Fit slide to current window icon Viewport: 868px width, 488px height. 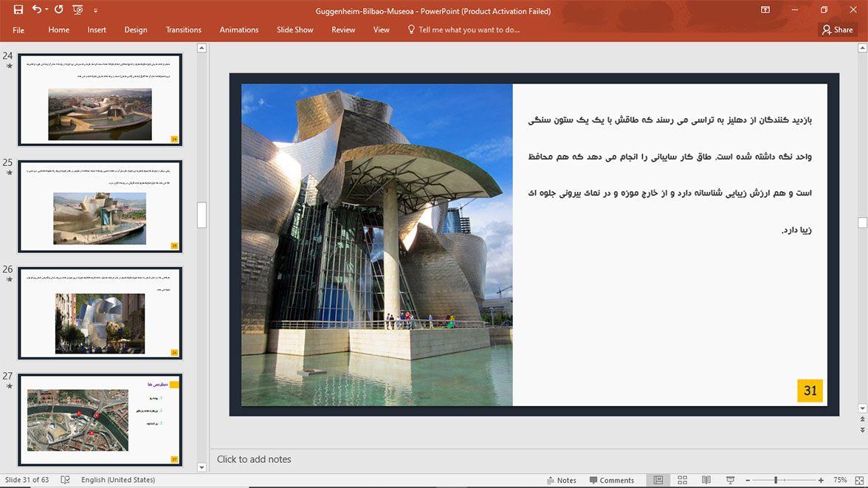(859, 480)
